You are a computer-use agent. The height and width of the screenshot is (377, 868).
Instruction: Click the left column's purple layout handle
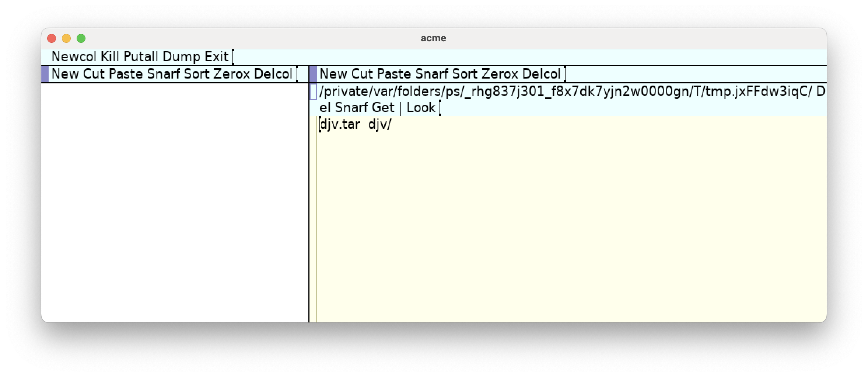pos(45,74)
